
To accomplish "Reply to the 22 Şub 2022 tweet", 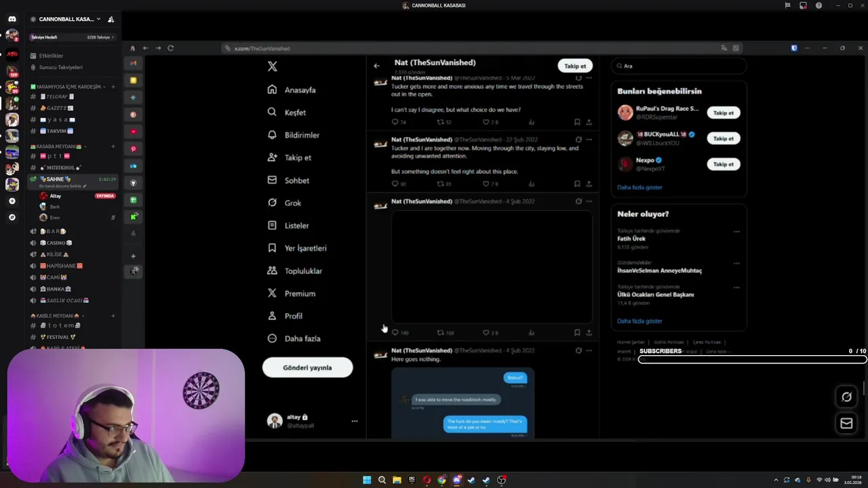I will 395,184.
